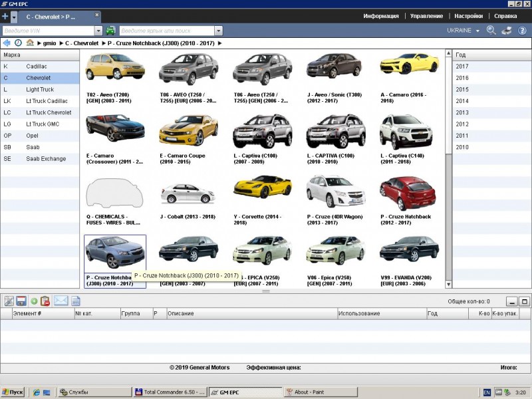Open the UKRAINE region dropdown
This screenshot has height=399, width=532.
463,31
